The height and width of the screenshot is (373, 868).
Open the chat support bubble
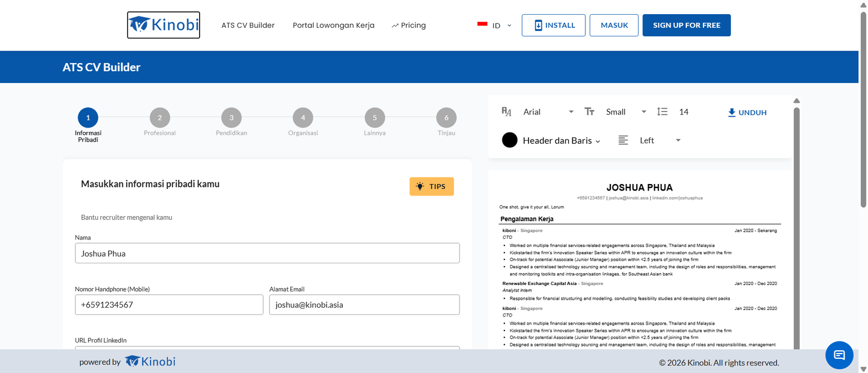(839, 355)
